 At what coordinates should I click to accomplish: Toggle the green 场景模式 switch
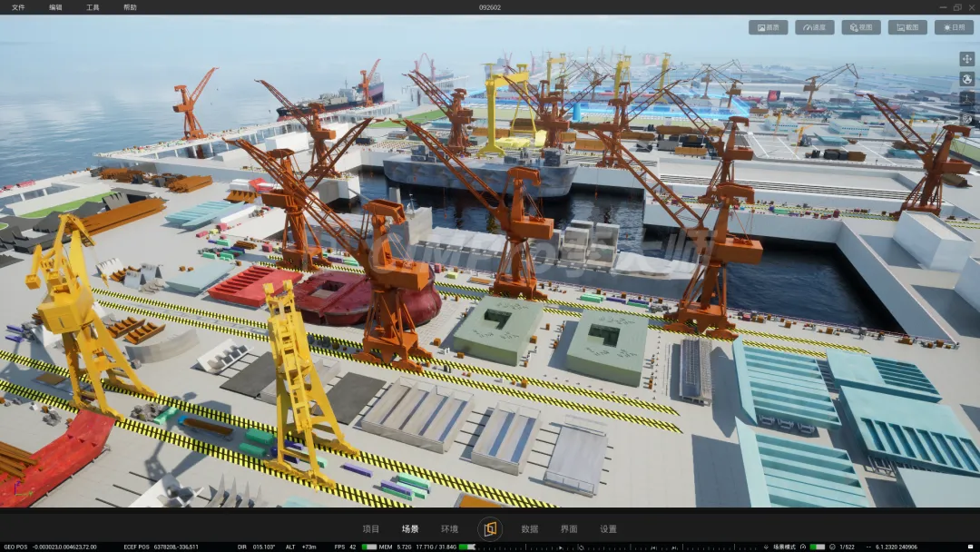pyautogui.click(x=818, y=547)
